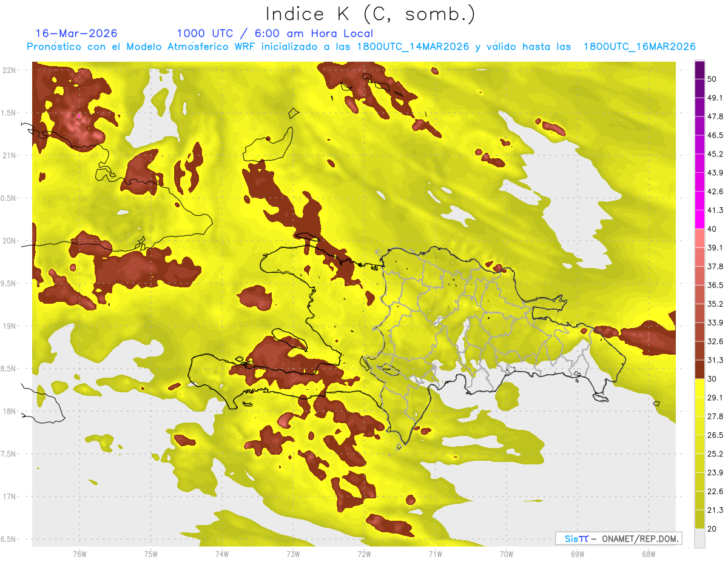The width and height of the screenshot is (728, 562).
Task: Click the colorbar value 29.1
Action: point(715,398)
